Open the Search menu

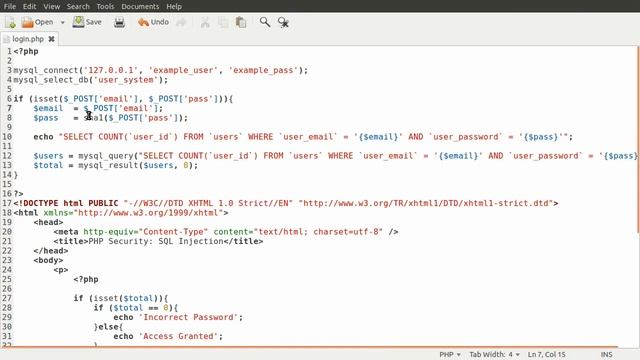(78, 7)
